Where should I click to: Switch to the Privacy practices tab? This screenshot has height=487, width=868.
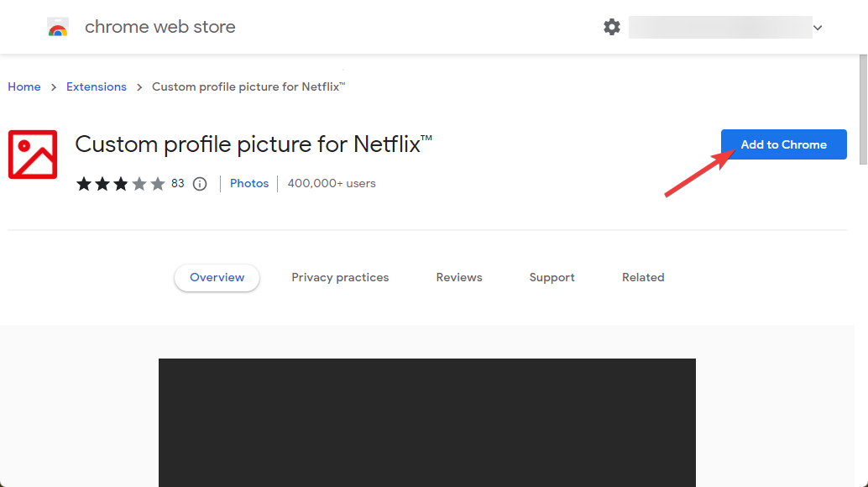341,278
